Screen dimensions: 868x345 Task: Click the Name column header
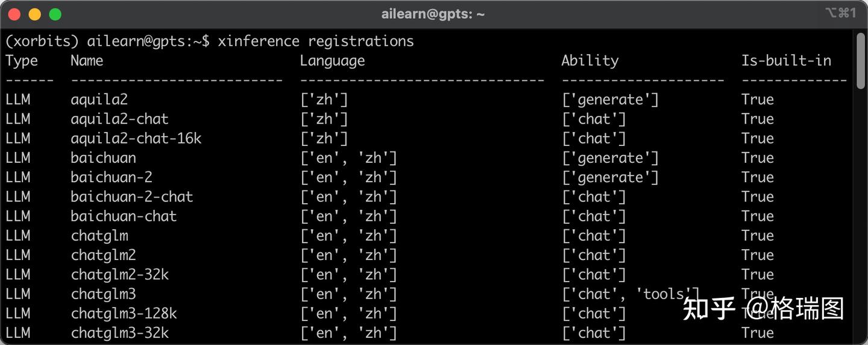[87, 61]
